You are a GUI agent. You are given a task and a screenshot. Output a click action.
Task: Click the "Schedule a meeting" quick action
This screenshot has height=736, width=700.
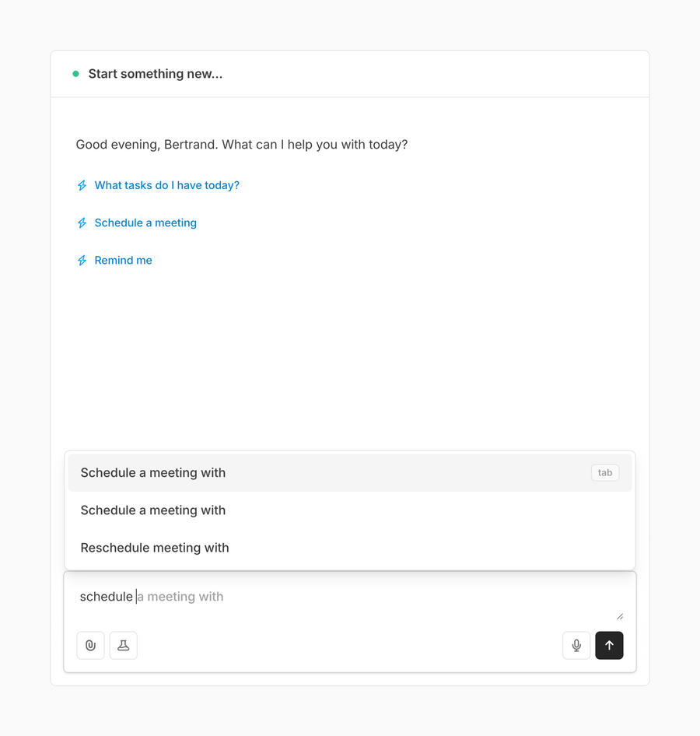coord(145,223)
